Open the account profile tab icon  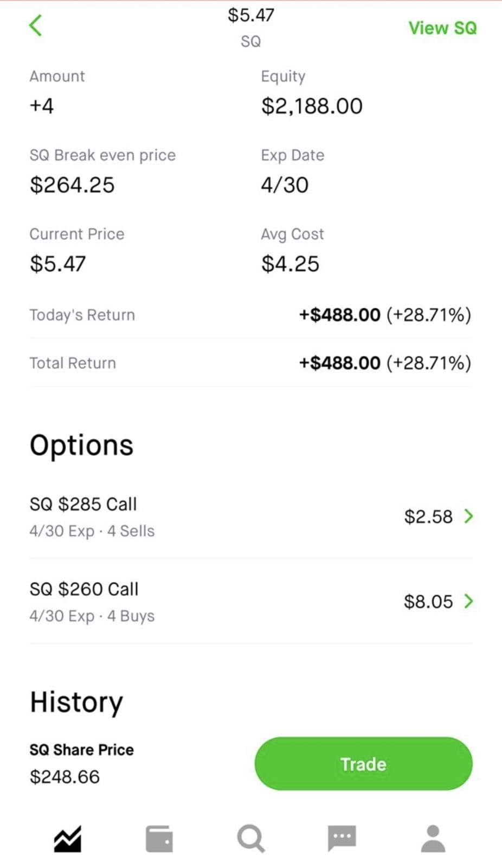pos(433,839)
